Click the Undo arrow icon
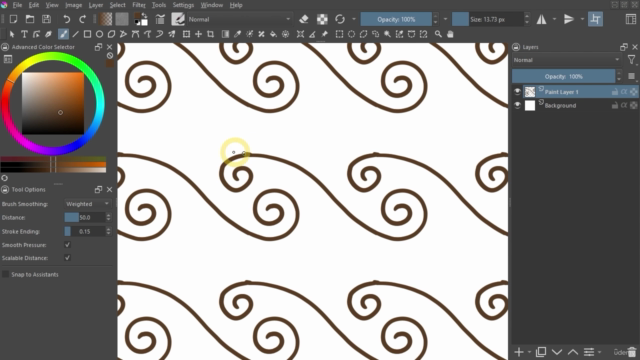 click(x=67, y=19)
